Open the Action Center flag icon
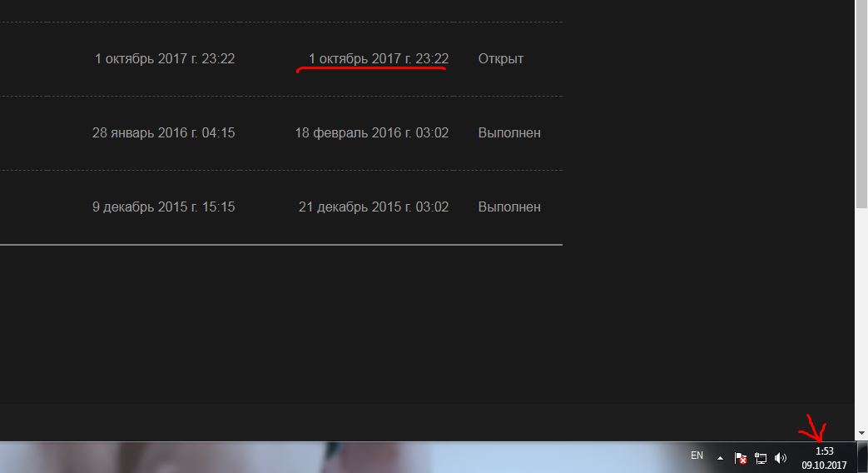Screen dimensions: 868x473 [740, 458]
